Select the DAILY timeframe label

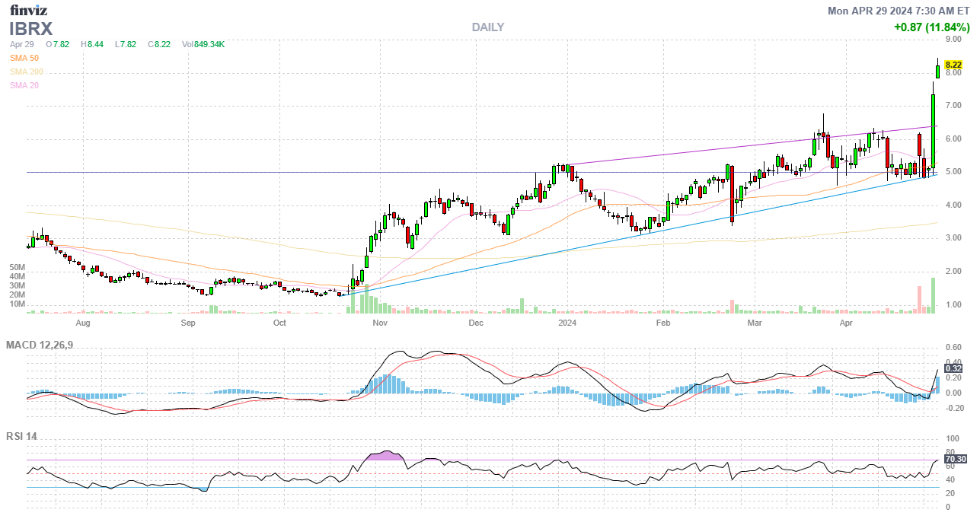[487, 27]
